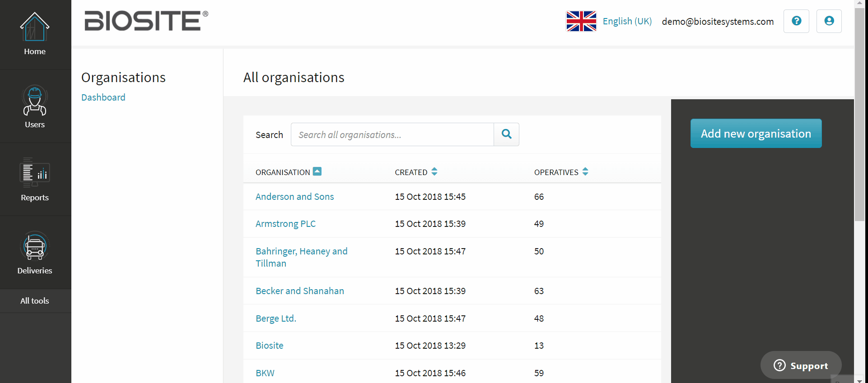The image size is (868, 383).
Task: Open the English (UK) language selector
Action: (x=627, y=21)
